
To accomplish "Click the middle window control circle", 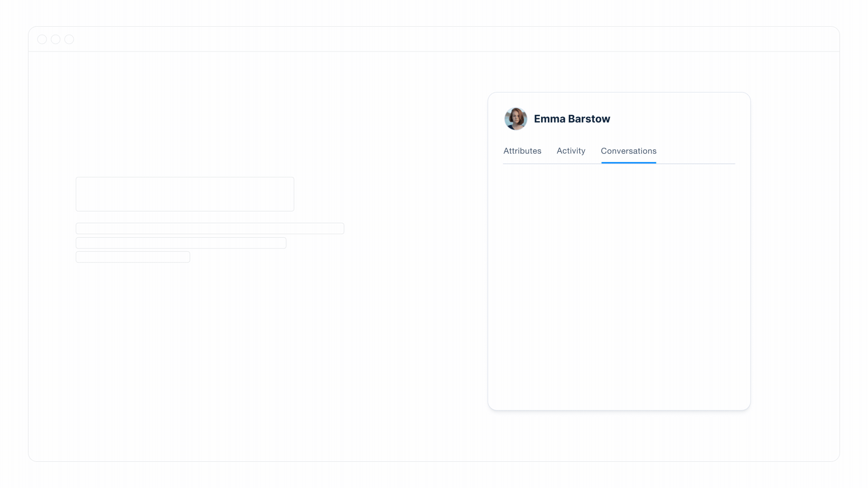I will click(56, 39).
